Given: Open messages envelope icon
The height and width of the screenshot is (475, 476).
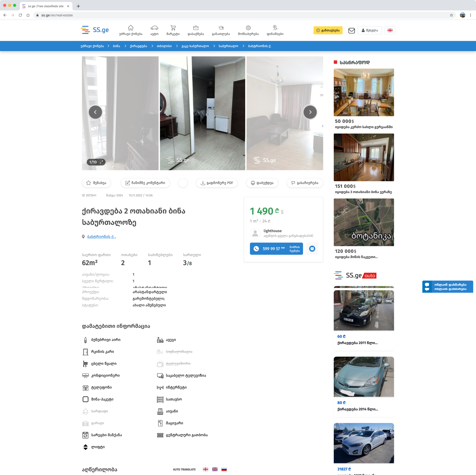Looking at the screenshot, I should pyautogui.click(x=351, y=31).
